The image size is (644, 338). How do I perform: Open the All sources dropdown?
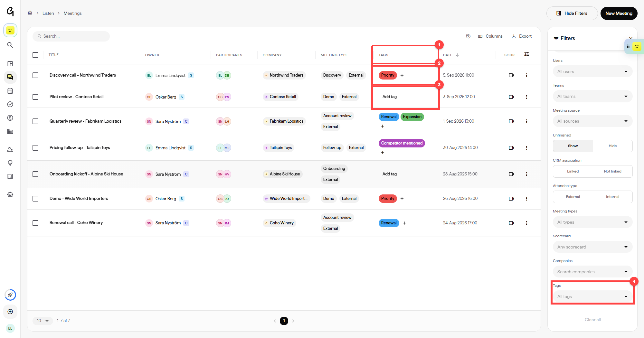pyautogui.click(x=592, y=121)
